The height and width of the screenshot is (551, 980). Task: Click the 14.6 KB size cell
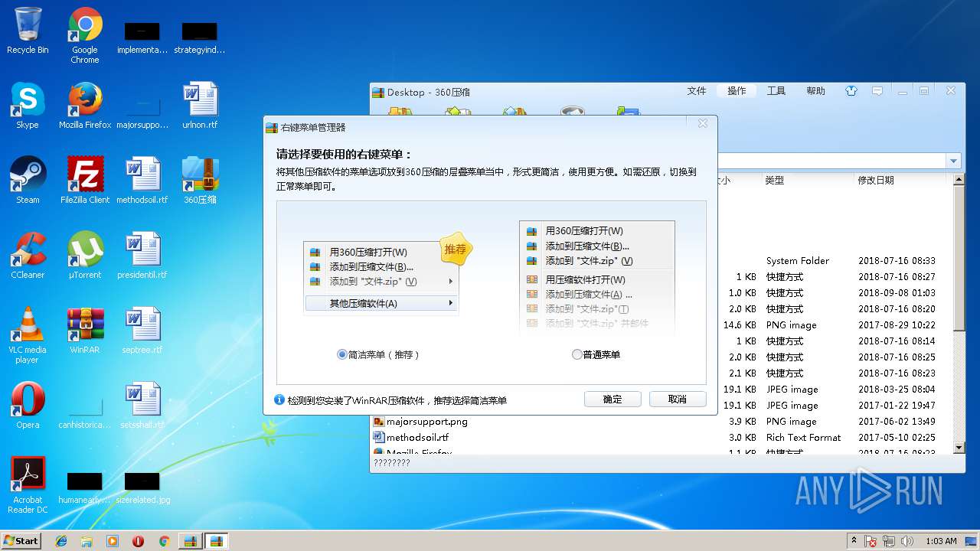tap(740, 325)
